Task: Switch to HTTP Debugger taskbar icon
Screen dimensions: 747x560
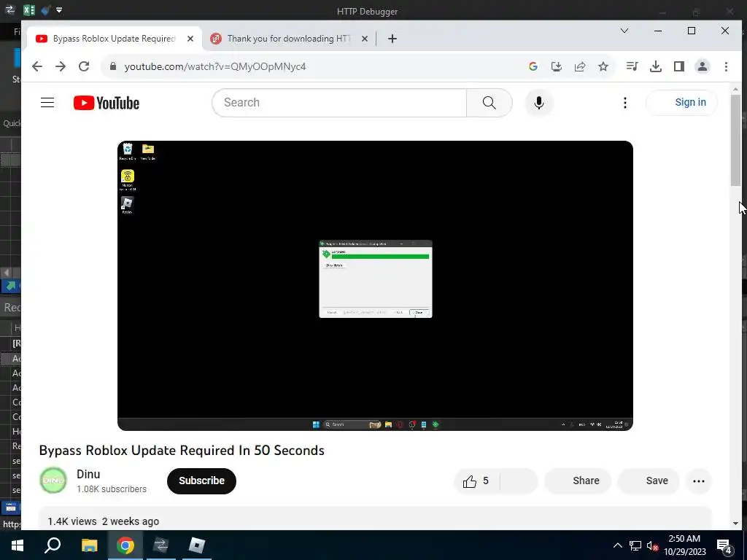Action: pos(161,545)
